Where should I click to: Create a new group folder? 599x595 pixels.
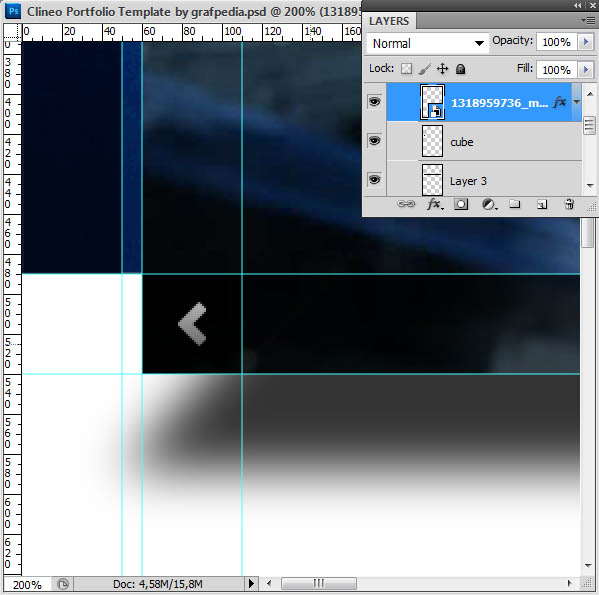(x=515, y=204)
